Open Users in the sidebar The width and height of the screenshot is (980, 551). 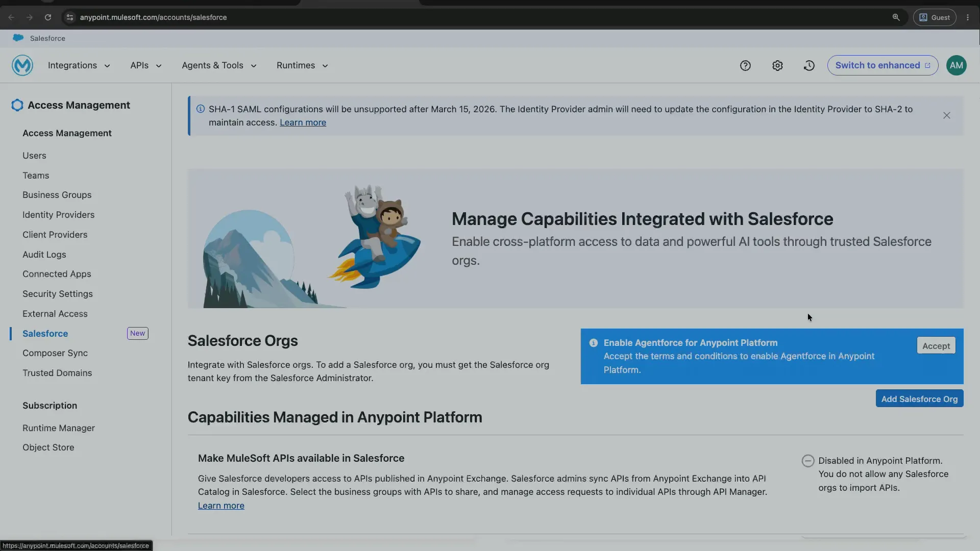point(34,156)
